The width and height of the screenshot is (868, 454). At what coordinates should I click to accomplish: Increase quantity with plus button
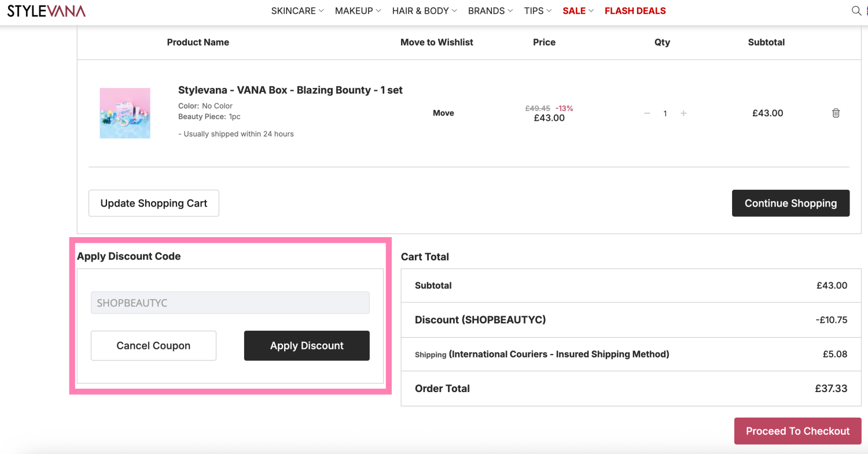click(x=683, y=113)
